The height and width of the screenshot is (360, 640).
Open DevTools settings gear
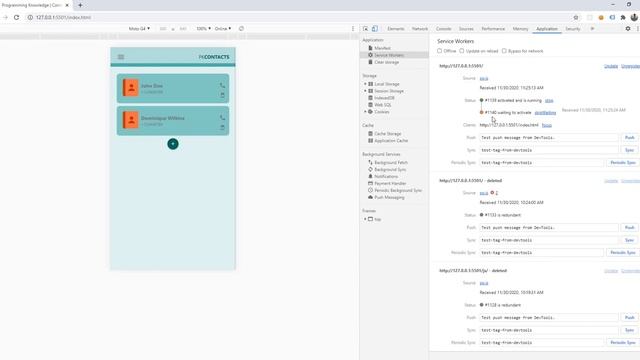coord(628,29)
